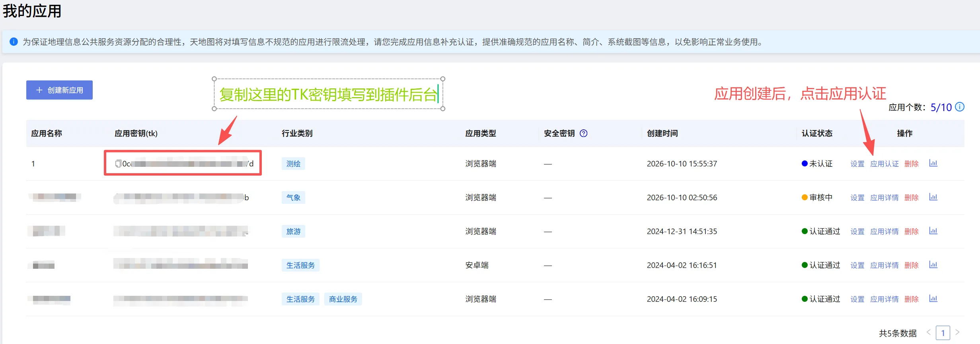View 应用详情 for the 审核中 app
This screenshot has height=344, width=980.
click(884, 197)
